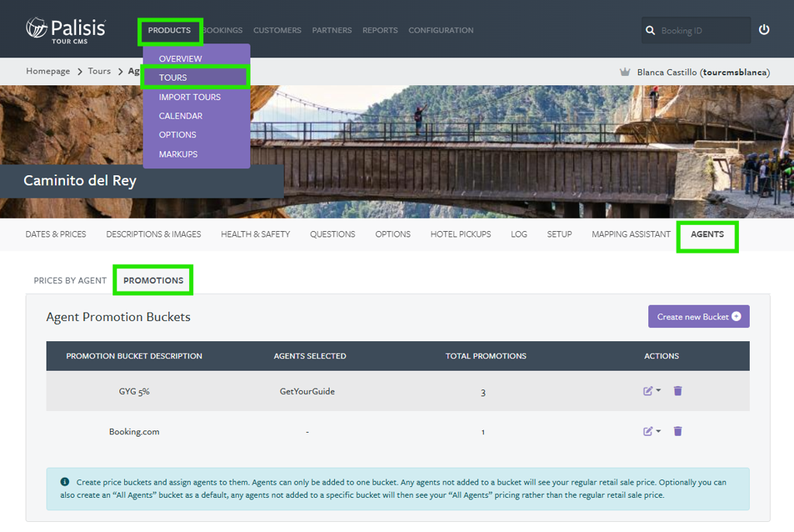Image resolution: width=794 pixels, height=532 pixels.
Task: Open Prices By Agent sub-tab
Action: pyautogui.click(x=70, y=280)
